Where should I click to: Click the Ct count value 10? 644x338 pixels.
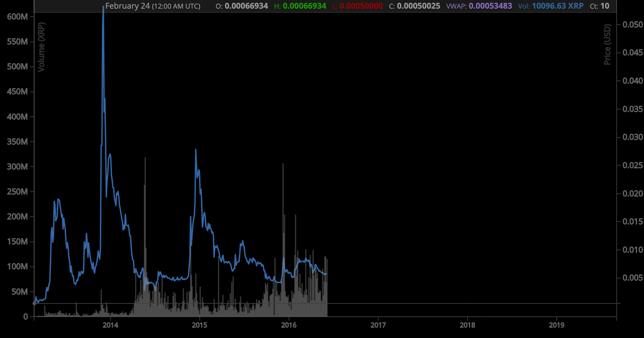coord(605,6)
